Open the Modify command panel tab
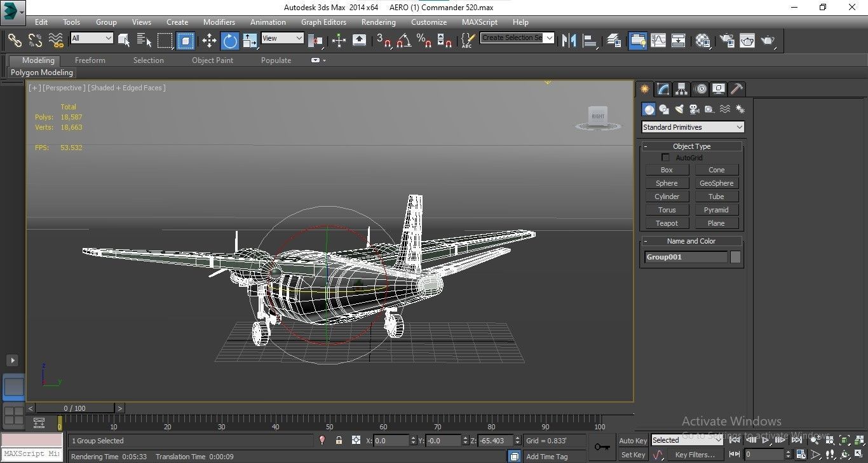Viewport: 868px width, 463px height. pos(663,89)
